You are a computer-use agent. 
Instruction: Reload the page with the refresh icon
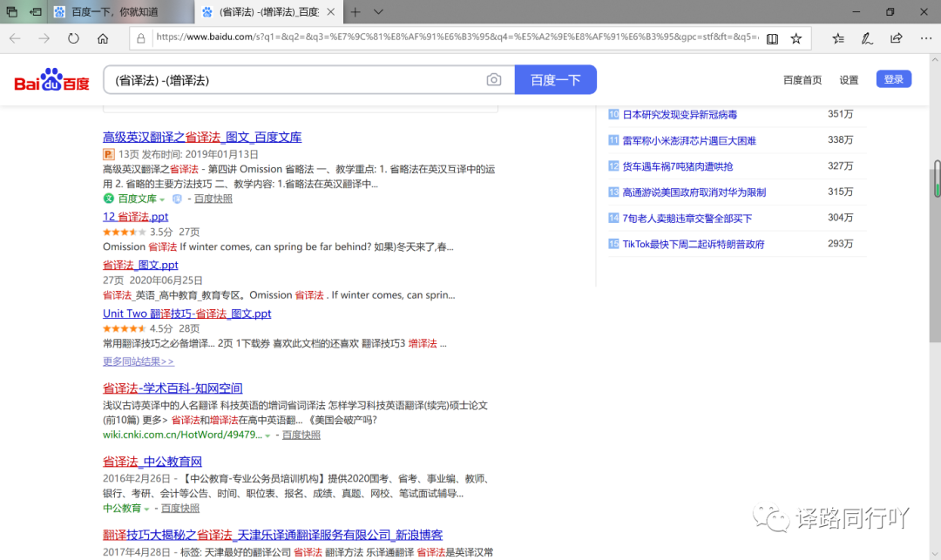[73, 38]
